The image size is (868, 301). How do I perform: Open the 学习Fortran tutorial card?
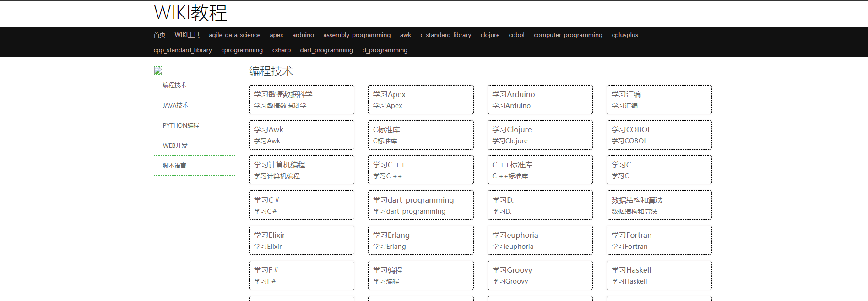[x=659, y=240]
